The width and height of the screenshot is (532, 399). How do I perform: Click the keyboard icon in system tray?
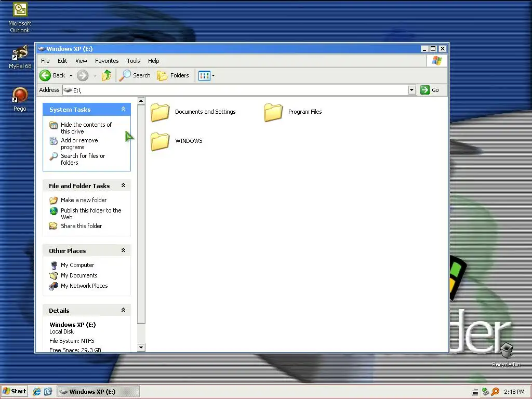click(475, 392)
